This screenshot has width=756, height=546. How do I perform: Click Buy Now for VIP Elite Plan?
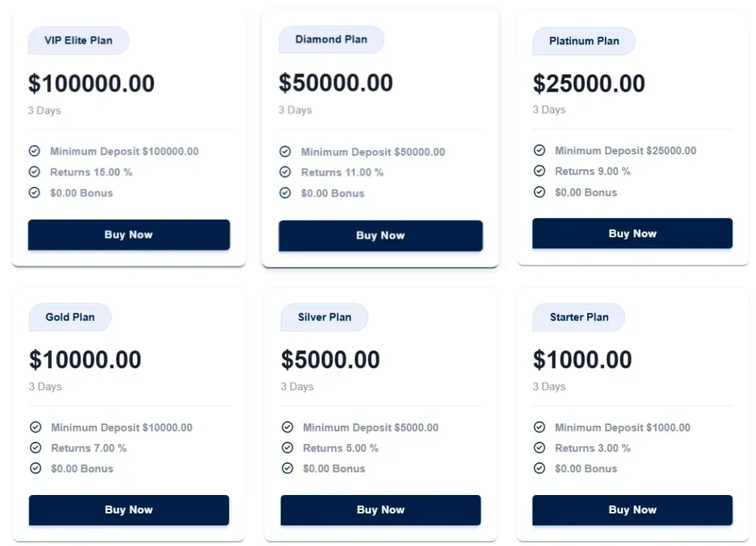(x=128, y=235)
